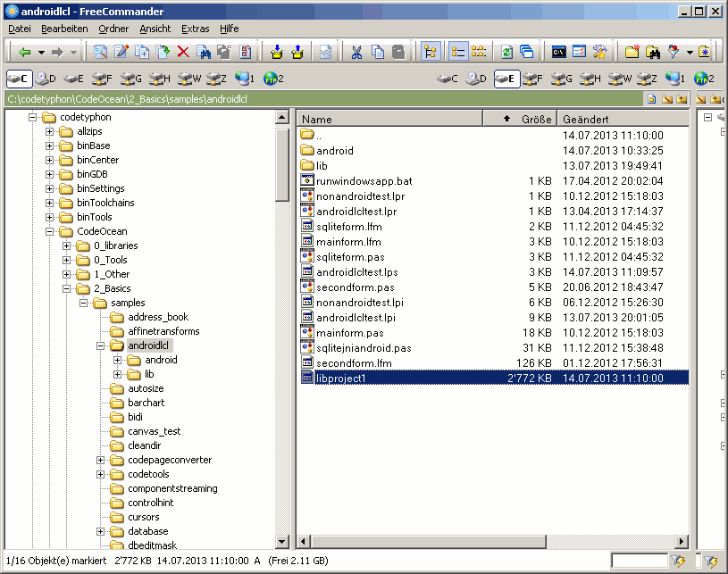Click the folder with blue asterisk icon
This screenshot has width=728, height=574.
704,52
